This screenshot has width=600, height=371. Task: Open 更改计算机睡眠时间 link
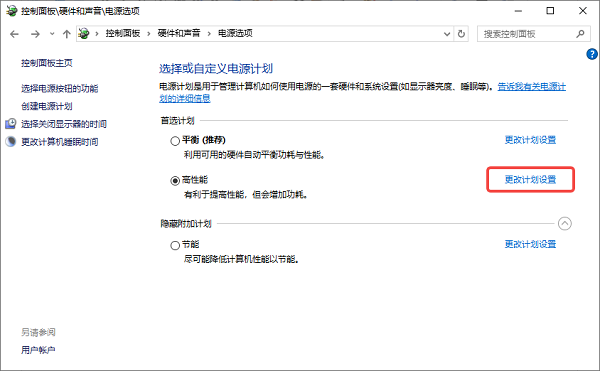click(x=60, y=142)
